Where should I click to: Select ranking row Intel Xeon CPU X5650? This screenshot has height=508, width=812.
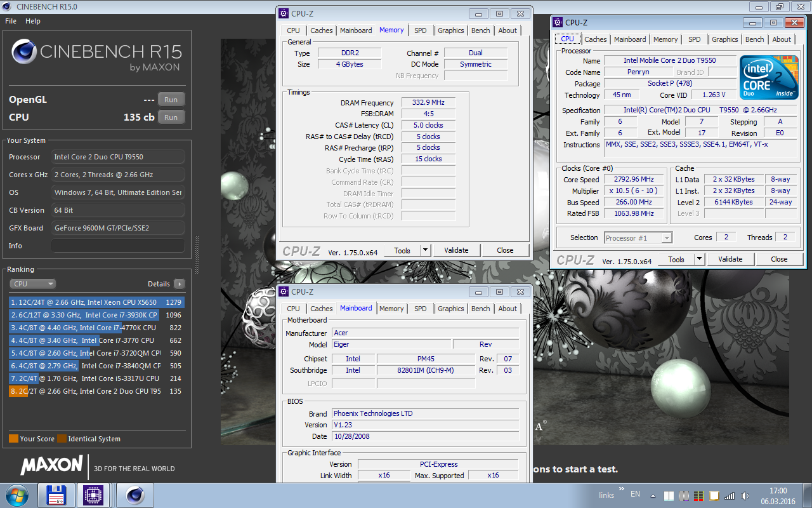pyautogui.click(x=96, y=302)
